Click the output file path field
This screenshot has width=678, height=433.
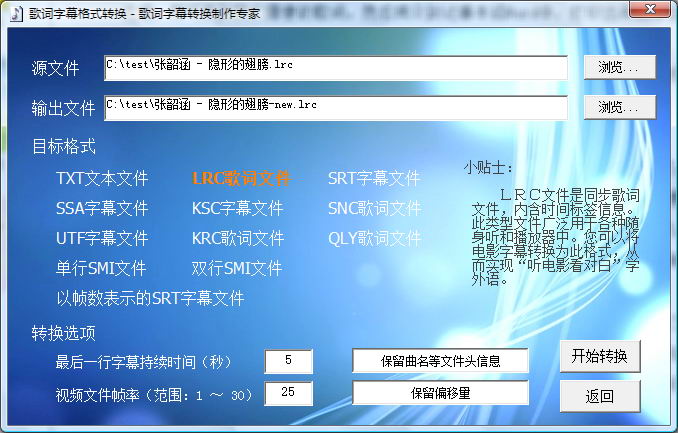[335, 106]
